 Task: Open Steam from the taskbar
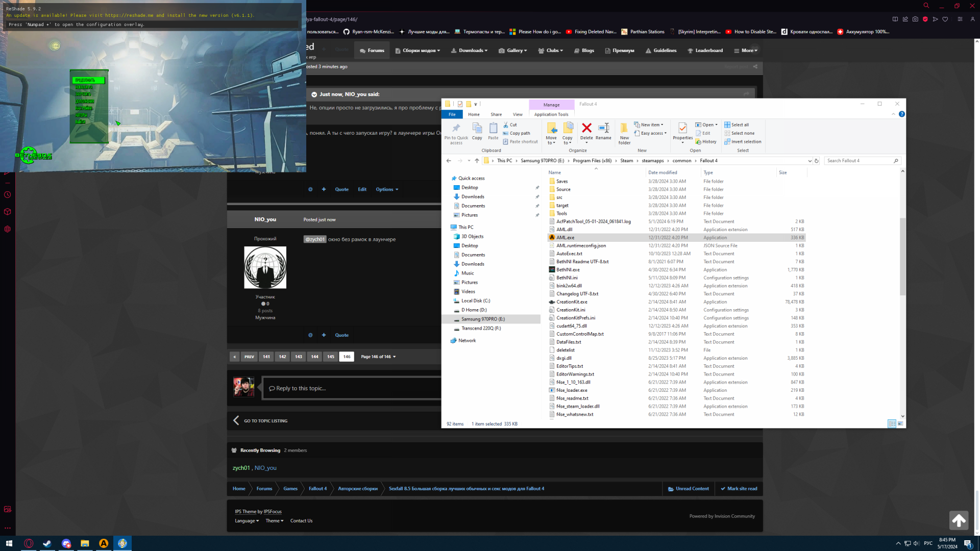[47, 543]
